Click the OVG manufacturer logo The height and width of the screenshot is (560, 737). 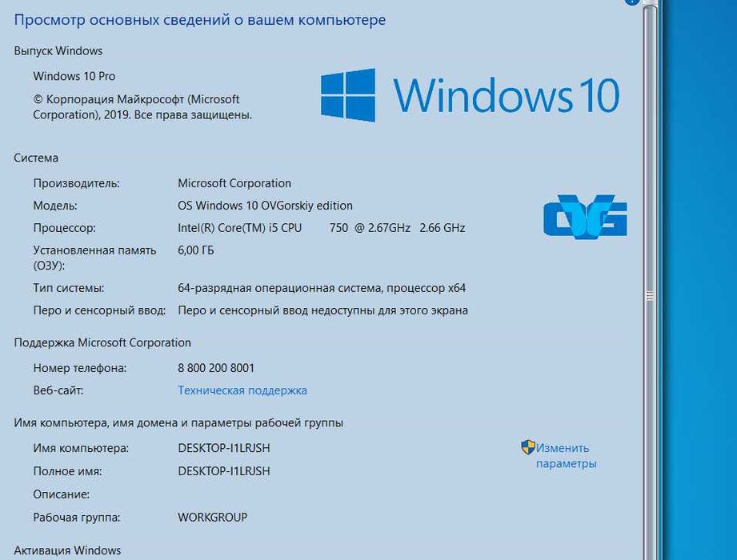585,217
